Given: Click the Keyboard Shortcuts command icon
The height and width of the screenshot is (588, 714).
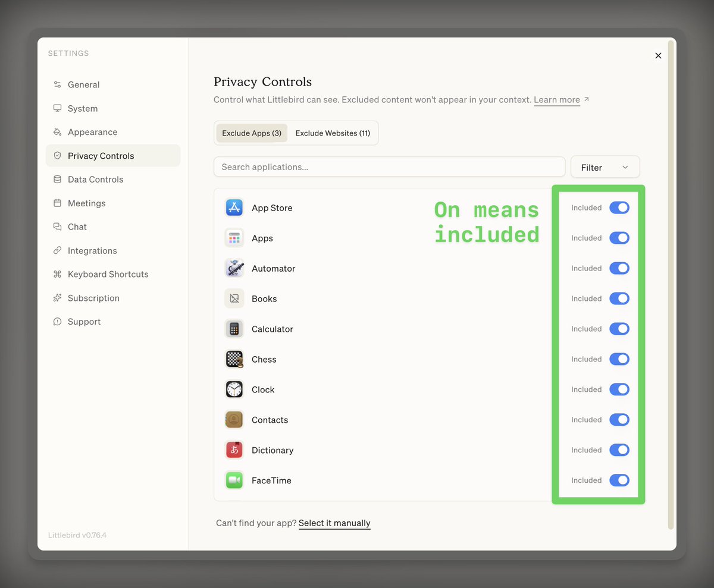Looking at the screenshot, I should 57,274.
